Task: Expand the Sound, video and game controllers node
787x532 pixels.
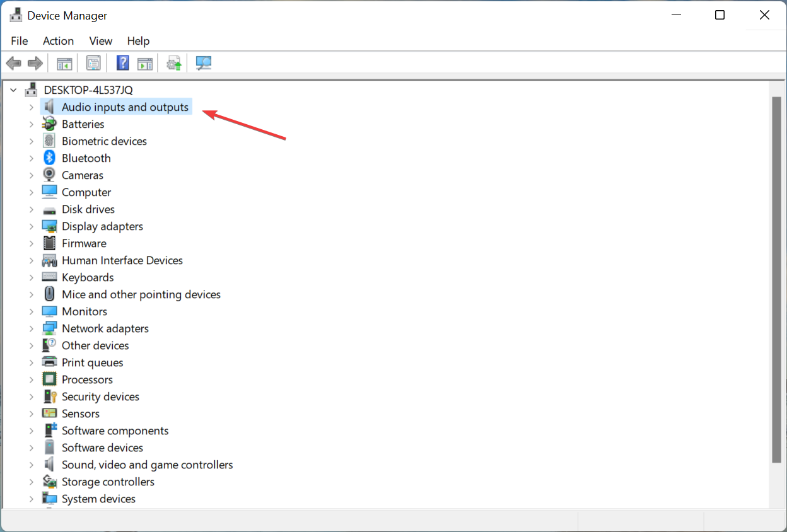Action: pyautogui.click(x=31, y=465)
